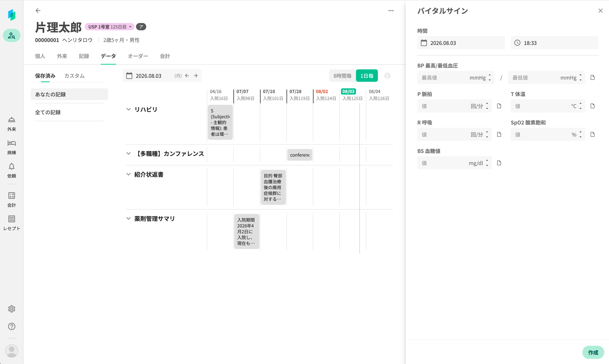Click the time field showing 18:33
Image resolution: width=609 pixels, height=364 pixels.
click(x=555, y=43)
